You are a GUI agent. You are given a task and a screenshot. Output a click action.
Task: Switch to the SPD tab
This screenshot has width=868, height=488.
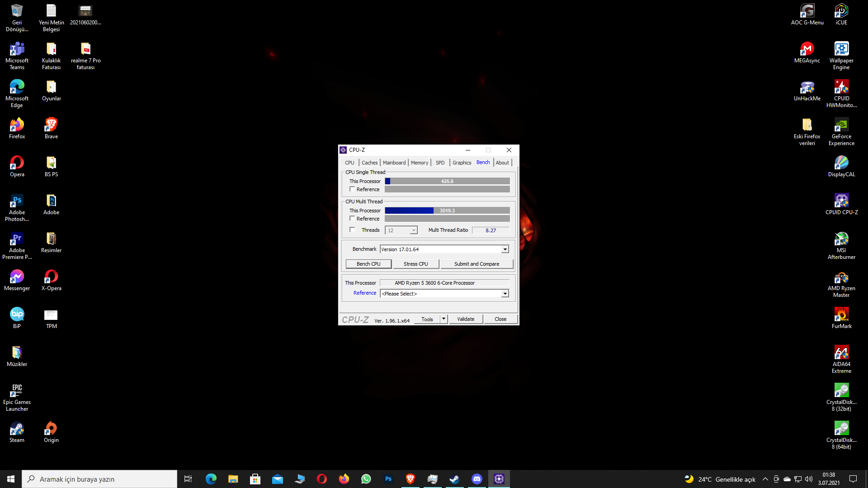(x=440, y=163)
